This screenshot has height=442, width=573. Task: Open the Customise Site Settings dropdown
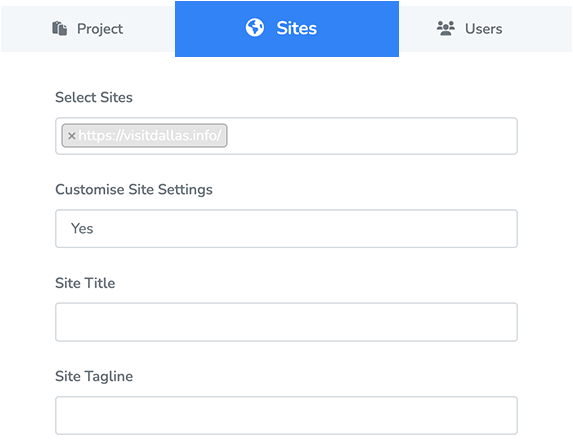[286, 229]
